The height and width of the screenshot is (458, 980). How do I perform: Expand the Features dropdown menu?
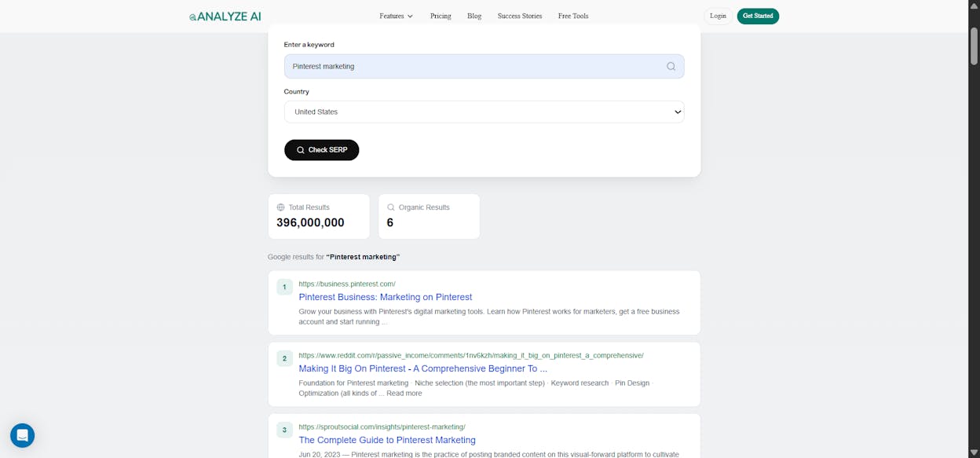tap(396, 16)
